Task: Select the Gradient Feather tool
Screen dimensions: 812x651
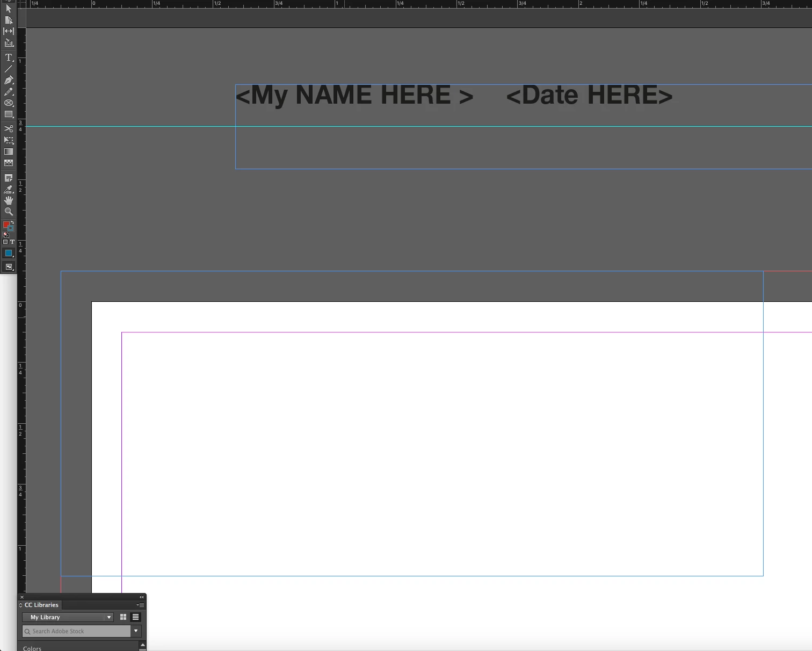Action: click(x=9, y=163)
